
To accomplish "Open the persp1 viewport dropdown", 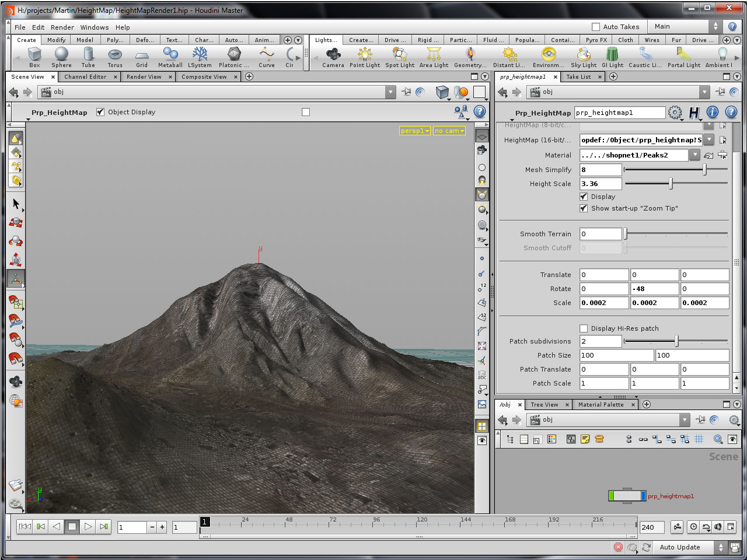I will click(x=414, y=131).
